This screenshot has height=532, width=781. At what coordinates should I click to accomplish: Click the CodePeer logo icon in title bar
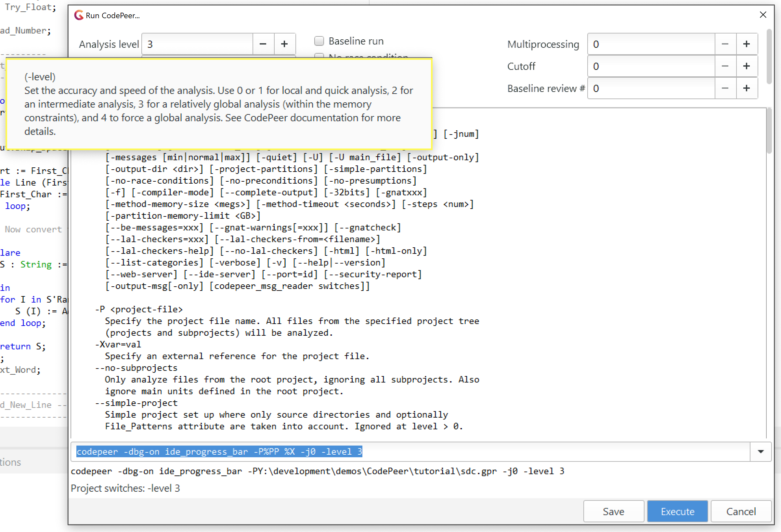(79, 15)
